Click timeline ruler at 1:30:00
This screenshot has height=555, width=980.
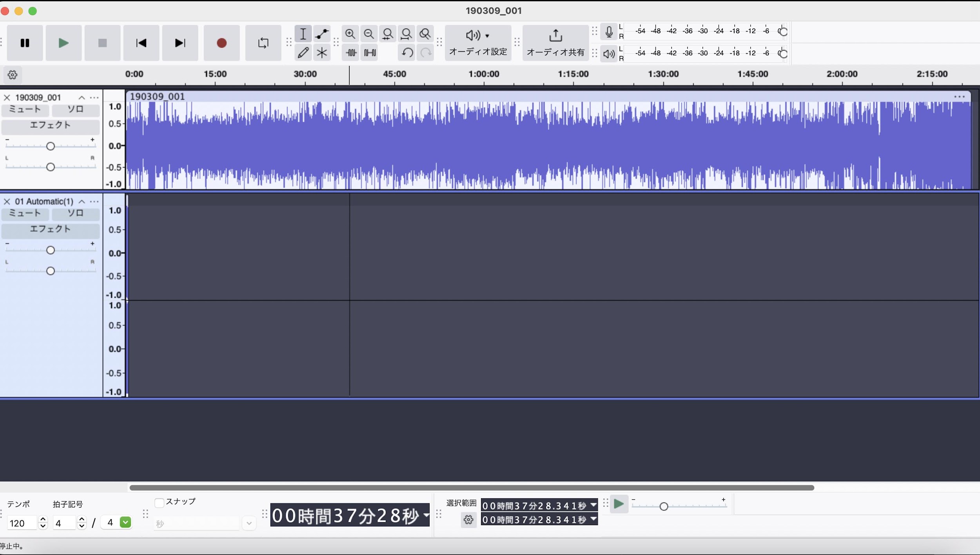pos(663,74)
